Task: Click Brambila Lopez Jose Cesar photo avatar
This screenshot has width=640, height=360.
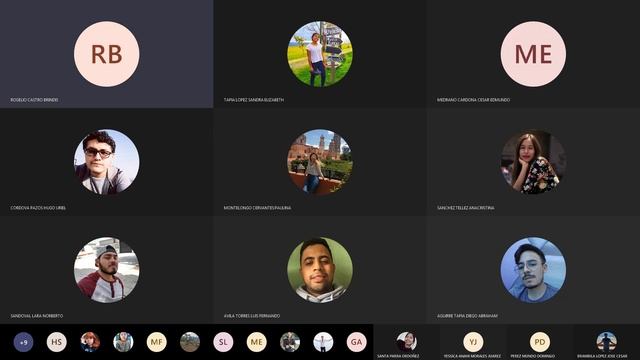Action: [x=607, y=342]
